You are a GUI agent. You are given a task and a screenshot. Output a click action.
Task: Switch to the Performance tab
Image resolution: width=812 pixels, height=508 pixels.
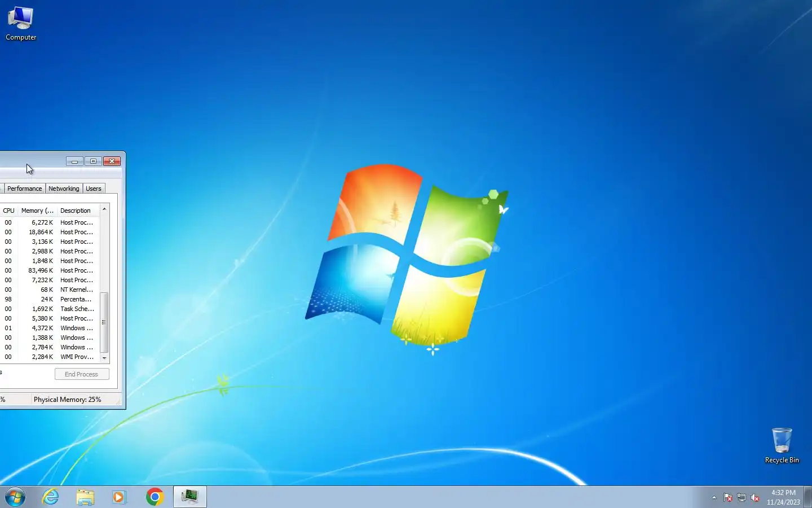[24, 189]
